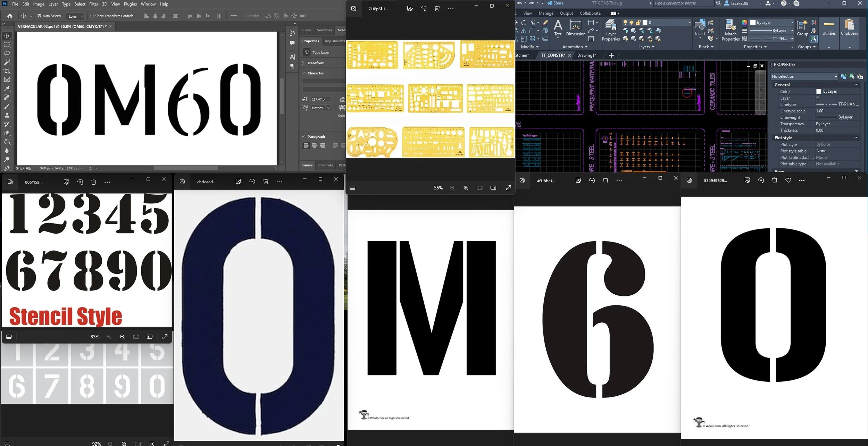Enable Show Transform Controls checkbox

(x=92, y=16)
